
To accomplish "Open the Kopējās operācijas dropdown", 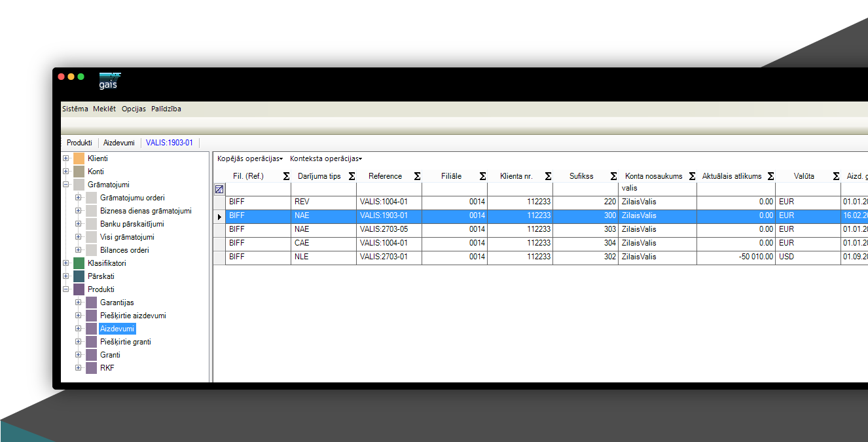I will 250,158.
